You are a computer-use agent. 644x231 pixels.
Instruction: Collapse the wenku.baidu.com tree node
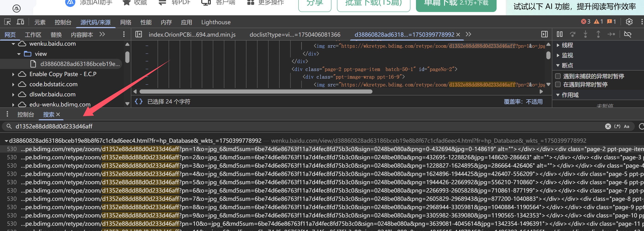click(13, 44)
